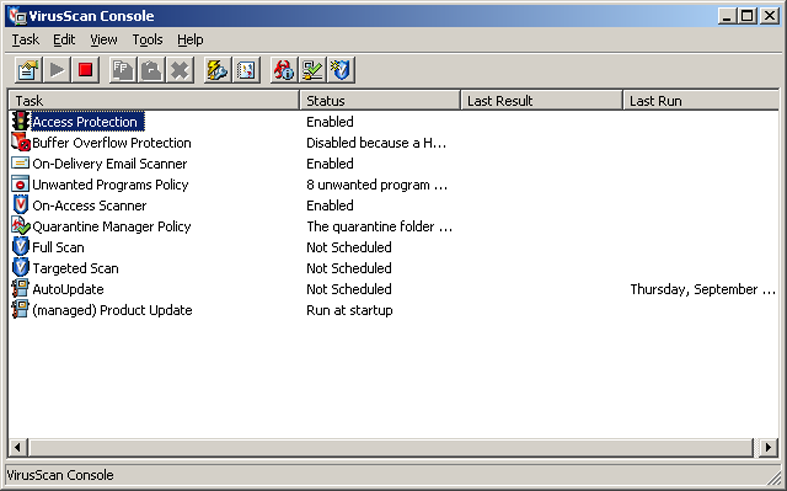Open Access Protection properties via lightning-key icon
Image resolution: width=787 pixels, height=491 pixels.
pos(216,70)
